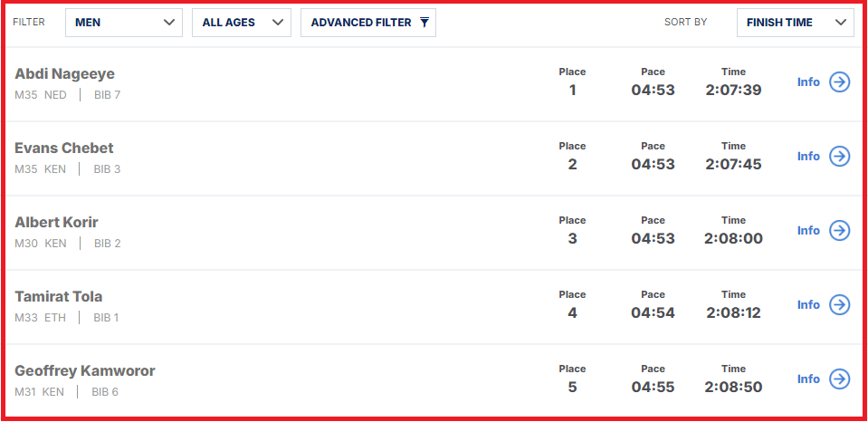Open Info link for Tamirat Tola
This screenshot has width=868, height=422.
click(x=808, y=304)
